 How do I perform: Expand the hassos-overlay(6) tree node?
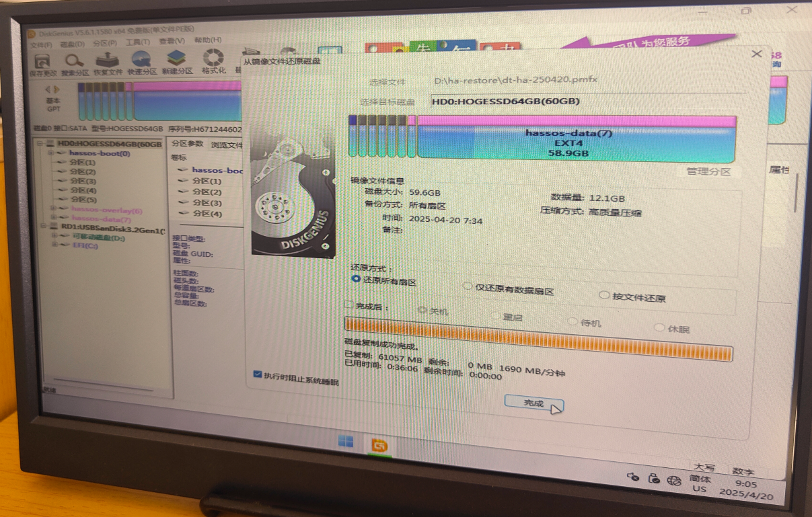53,209
